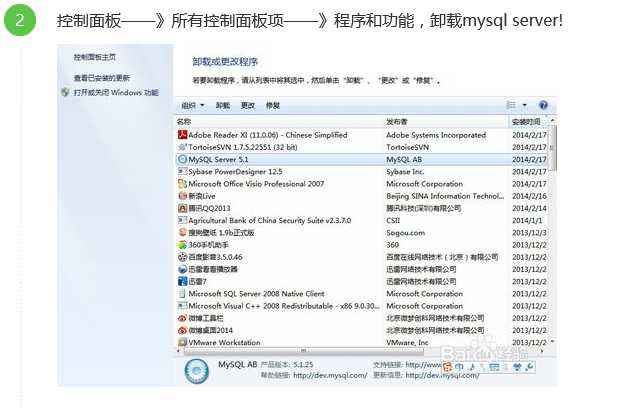Click publisher cell MySQL AB

point(404,159)
